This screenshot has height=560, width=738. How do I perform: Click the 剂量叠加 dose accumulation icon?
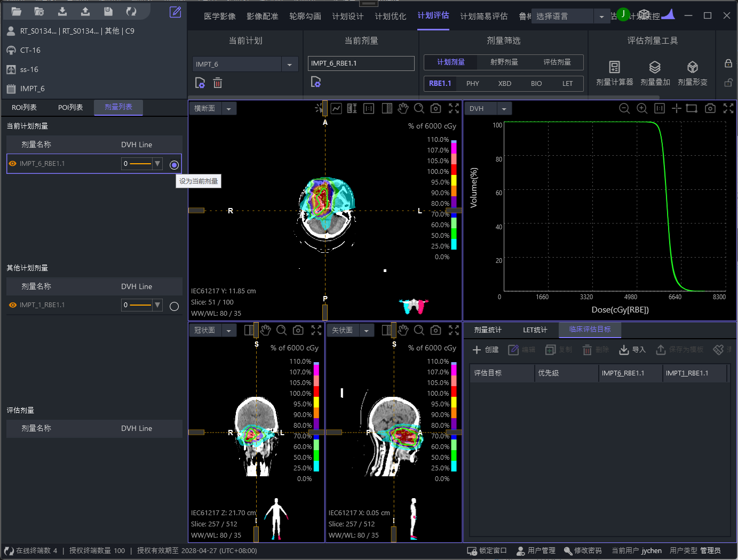[655, 73]
